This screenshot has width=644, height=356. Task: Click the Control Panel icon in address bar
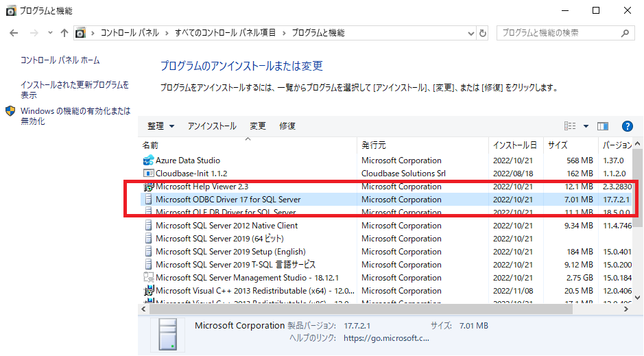[x=80, y=33]
